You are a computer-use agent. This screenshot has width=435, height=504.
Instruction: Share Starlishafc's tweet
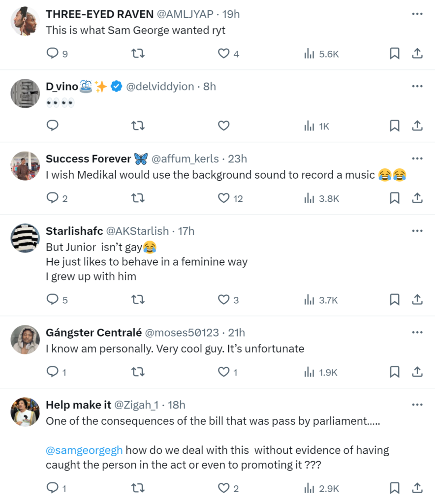click(417, 299)
